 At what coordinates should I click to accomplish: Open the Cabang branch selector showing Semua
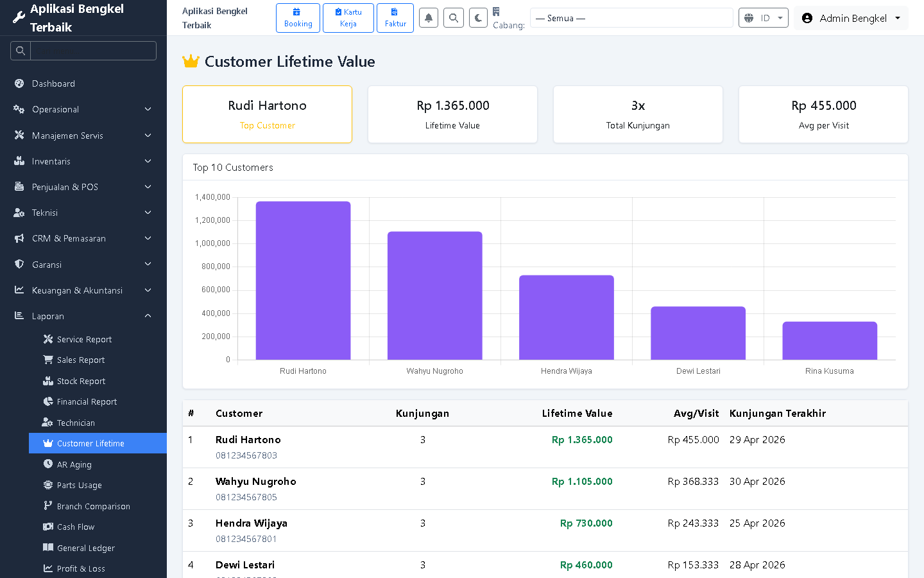631,18
